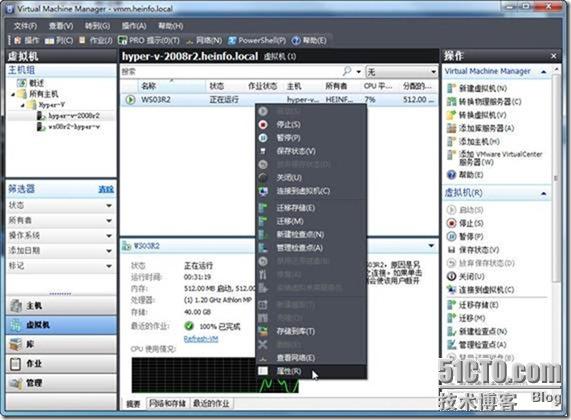Click the 转换虚拟机(V) icon
The image size is (571, 420).
click(452, 115)
